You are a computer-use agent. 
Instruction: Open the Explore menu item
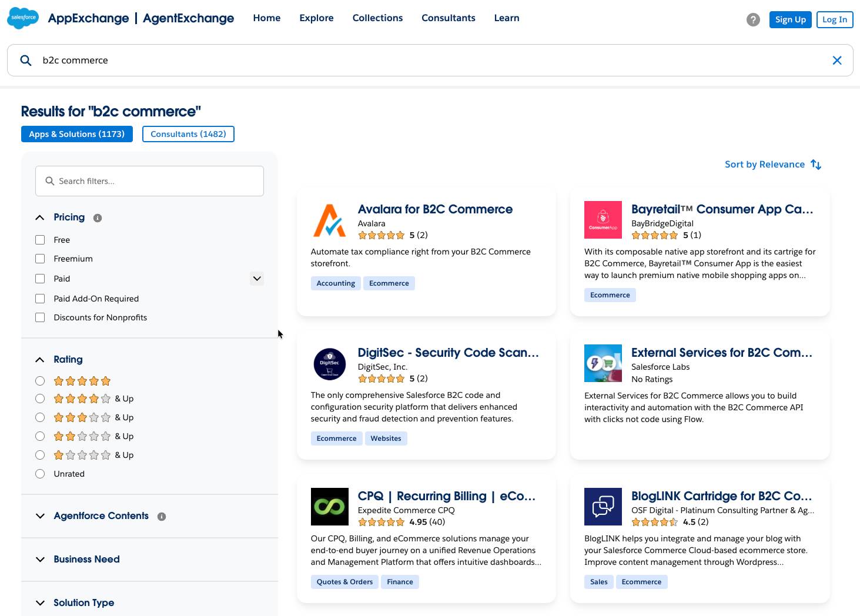click(316, 18)
